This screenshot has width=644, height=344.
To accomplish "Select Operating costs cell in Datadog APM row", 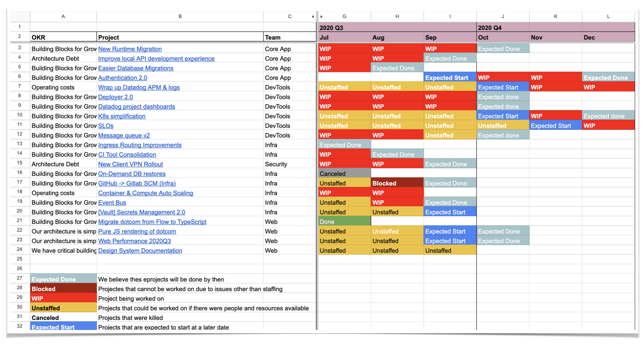I will click(x=63, y=87).
